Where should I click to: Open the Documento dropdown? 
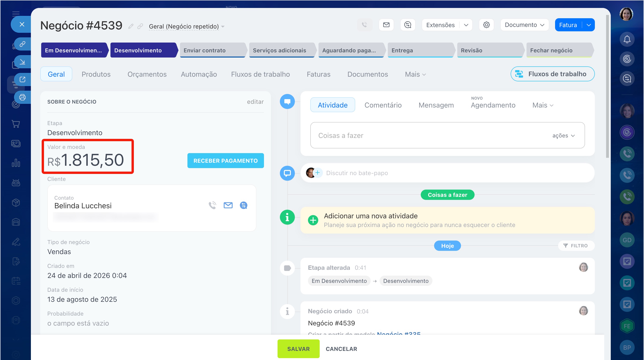524,25
